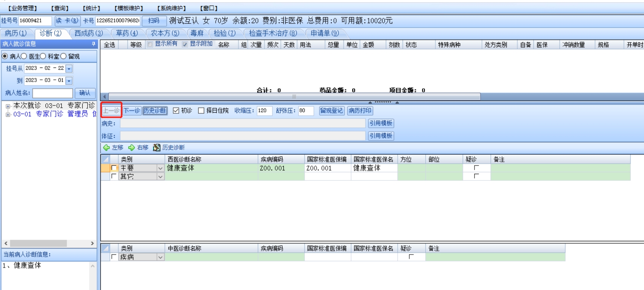Toggle the 显示所有 checkbox
Viewport: 644px width, 290px height.
[x=150, y=44]
